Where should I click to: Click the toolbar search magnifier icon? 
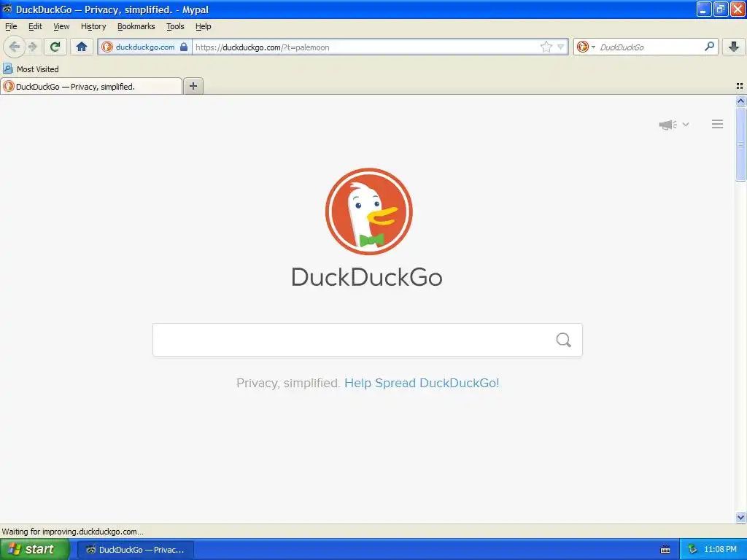click(709, 46)
